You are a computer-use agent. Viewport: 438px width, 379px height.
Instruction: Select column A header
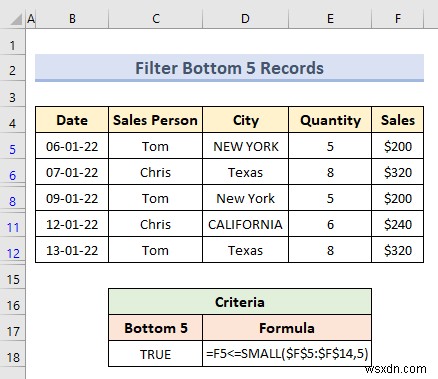[x=31, y=19]
